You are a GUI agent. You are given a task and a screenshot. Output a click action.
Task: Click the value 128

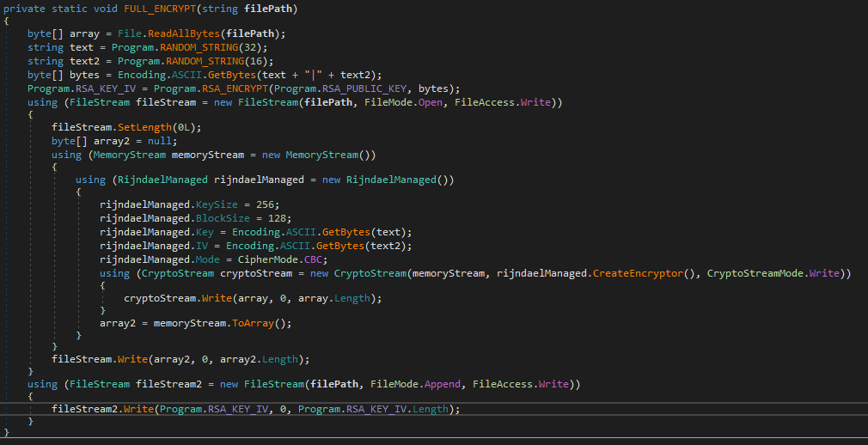278,218
